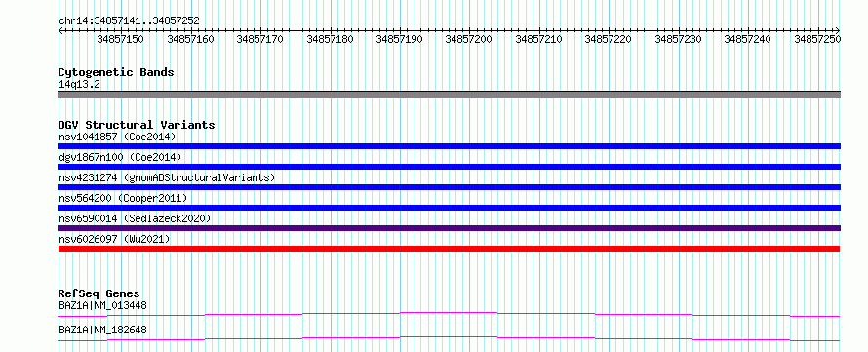Screen dimensions: 868x352
Task: Select the purple bar for nsv6590014
Action: [x=449, y=228]
